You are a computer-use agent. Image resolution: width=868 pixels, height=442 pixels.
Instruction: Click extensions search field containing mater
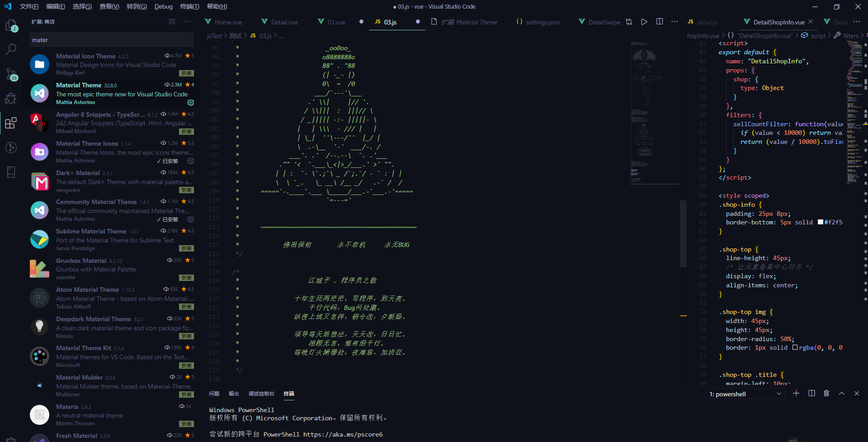(x=112, y=40)
